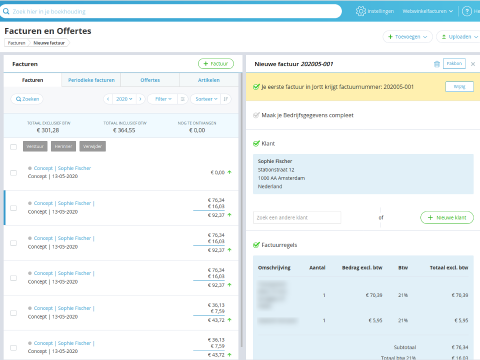480x360 pixels.
Task: Go to the previous year with the left arrow
Action: (108, 99)
